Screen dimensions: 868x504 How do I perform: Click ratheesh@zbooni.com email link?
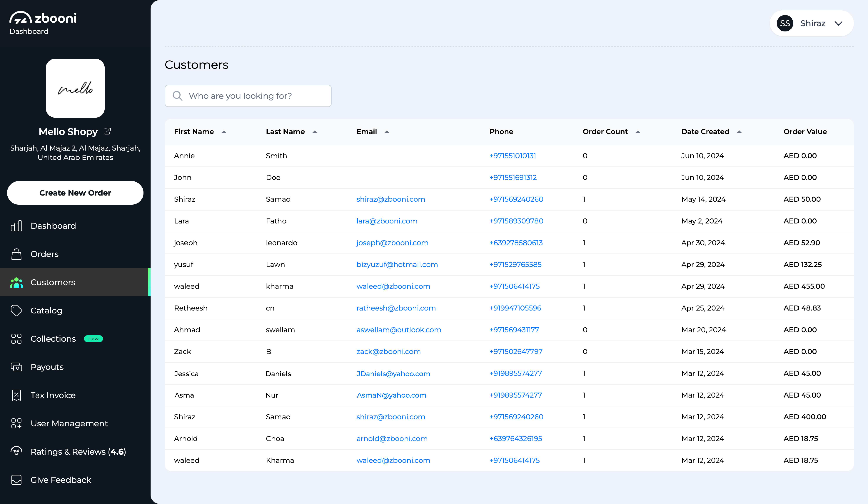396,308
